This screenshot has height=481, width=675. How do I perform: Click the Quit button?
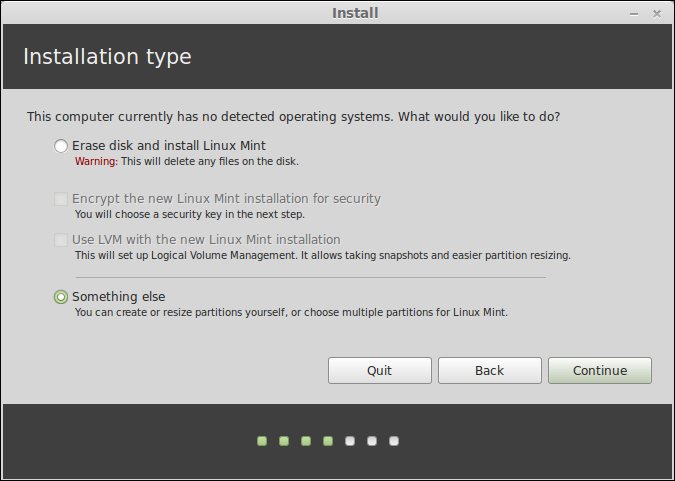380,370
